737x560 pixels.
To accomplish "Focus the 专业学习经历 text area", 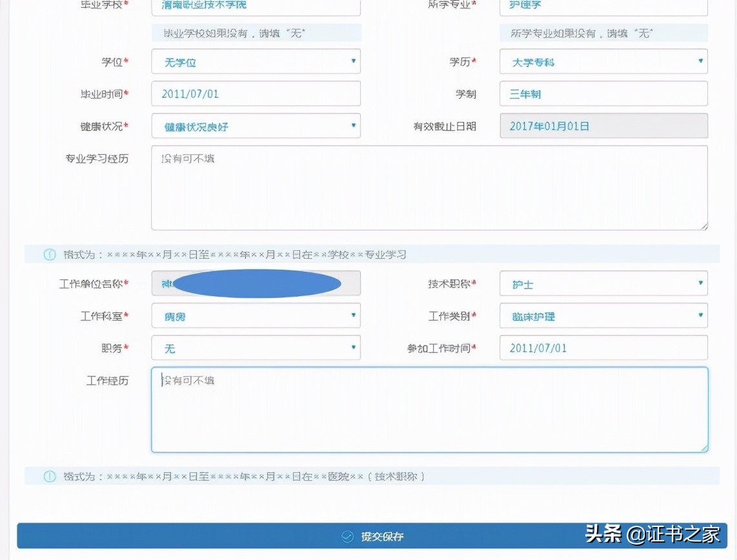I will point(430,188).
